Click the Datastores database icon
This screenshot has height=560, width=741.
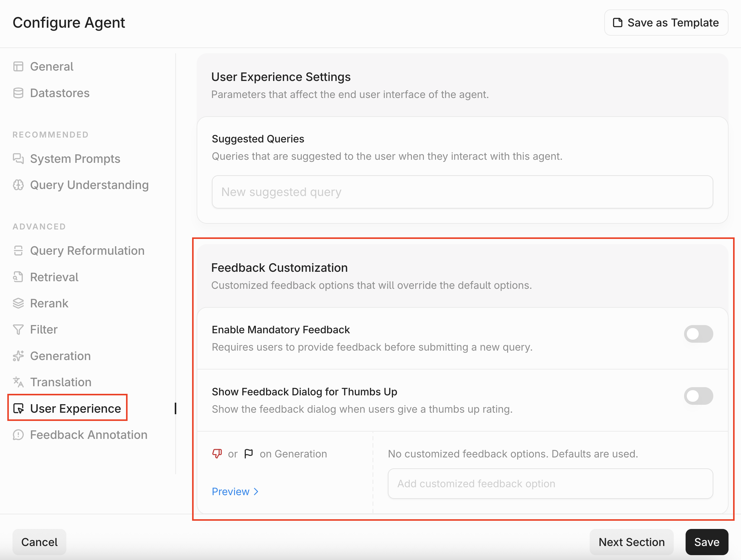[18, 93]
